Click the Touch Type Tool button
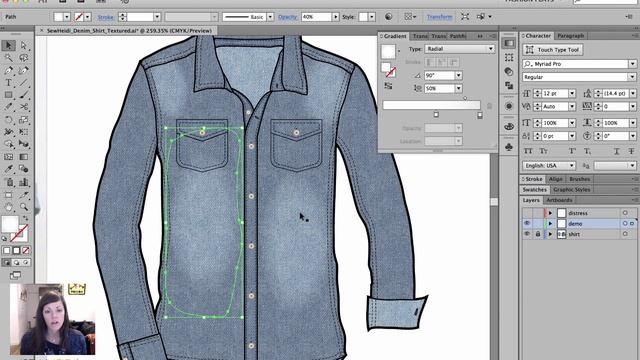 click(553, 50)
